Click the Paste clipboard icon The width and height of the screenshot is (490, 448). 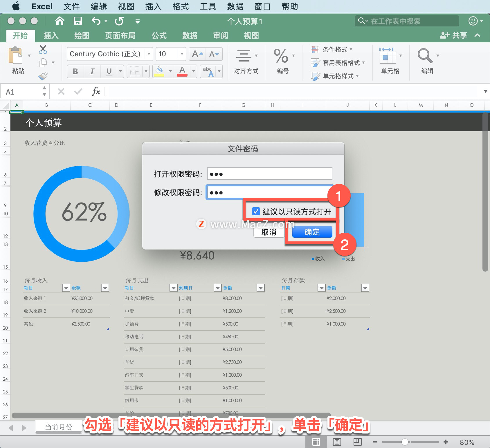coord(15,55)
